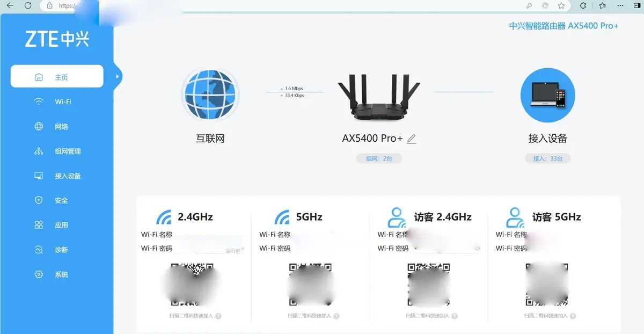Bookmark page with the star icon
The width and height of the screenshot is (644, 334).
561,5
